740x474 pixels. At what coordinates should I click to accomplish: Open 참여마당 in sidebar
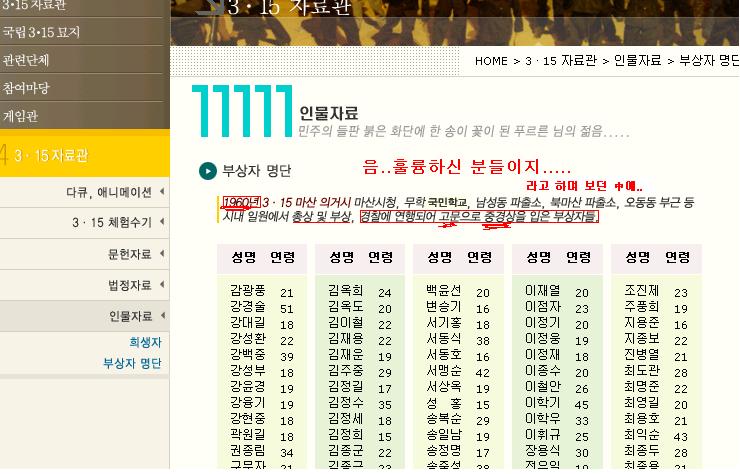(x=25, y=88)
